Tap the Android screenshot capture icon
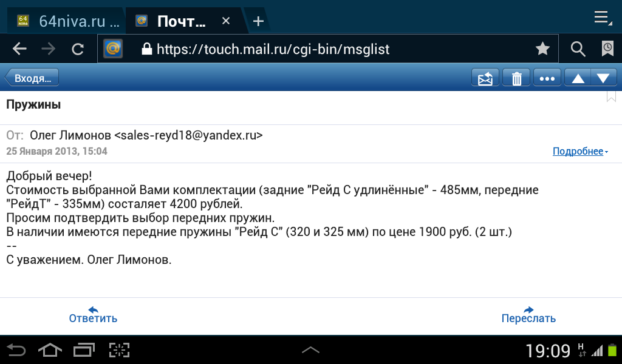Image resolution: width=622 pixels, height=364 pixels. pyautogui.click(x=120, y=349)
